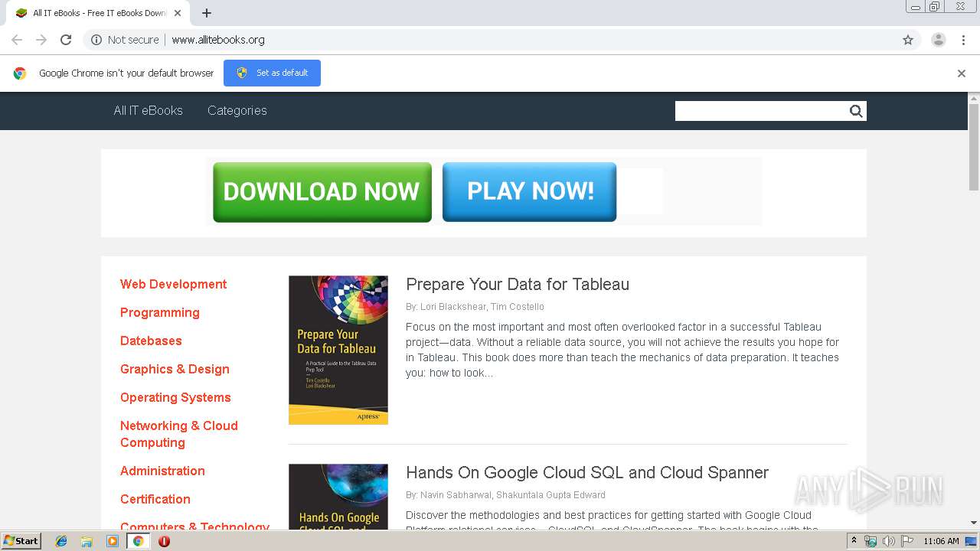View site information for Not secure
Screen dimensions: 980x551
125,40
